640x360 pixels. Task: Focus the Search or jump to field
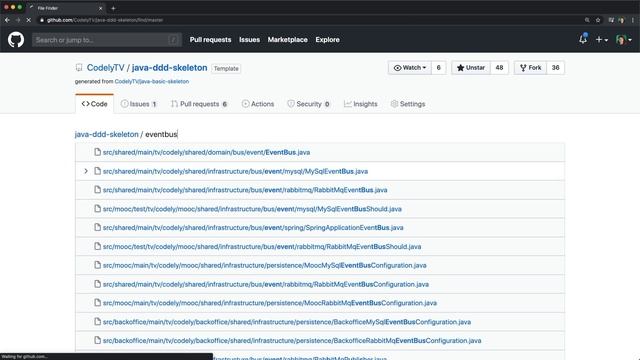pos(107,40)
